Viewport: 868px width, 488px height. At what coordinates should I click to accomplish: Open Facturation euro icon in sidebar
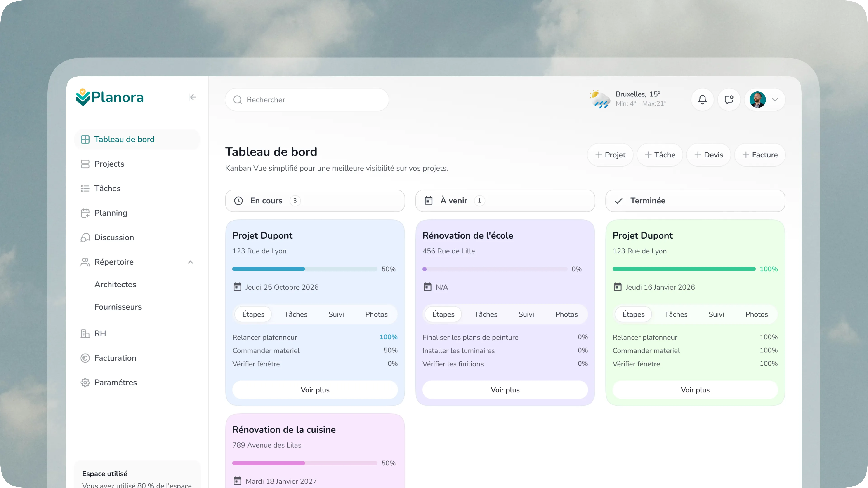(85, 358)
